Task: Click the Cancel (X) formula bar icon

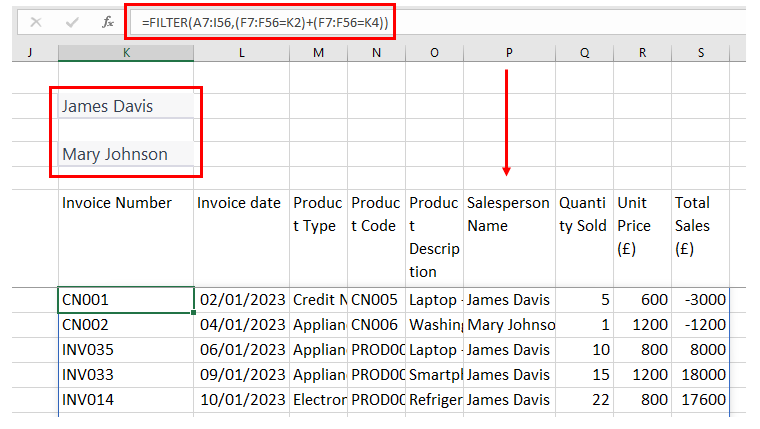Action: tap(35, 21)
